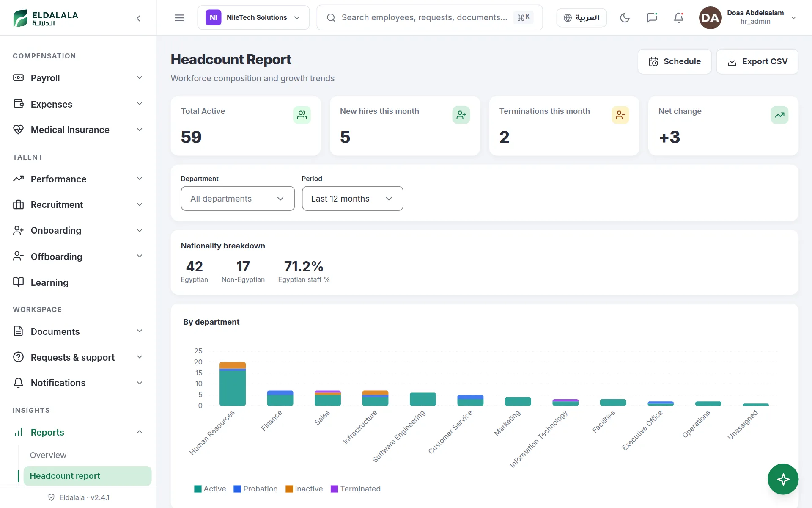The height and width of the screenshot is (508, 812).
Task: Click the Learning book icon
Action: tap(18, 282)
